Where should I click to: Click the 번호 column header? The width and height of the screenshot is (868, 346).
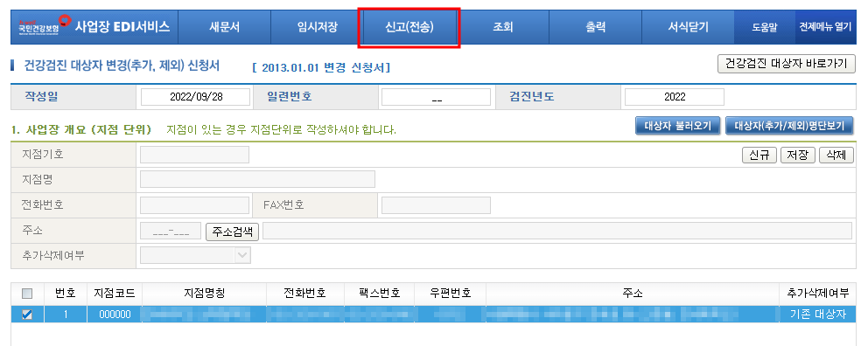click(66, 293)
